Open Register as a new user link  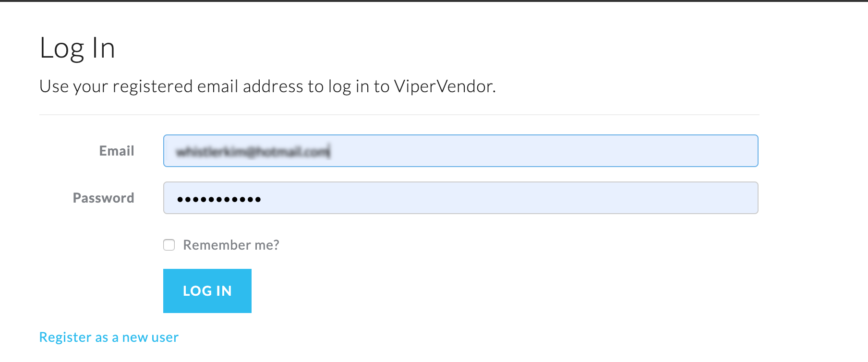point(109,337)
